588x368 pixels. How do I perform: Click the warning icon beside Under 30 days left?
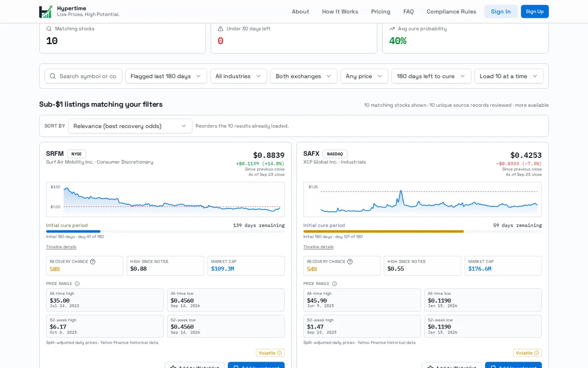pyautogui.click(x=220, y=29)
